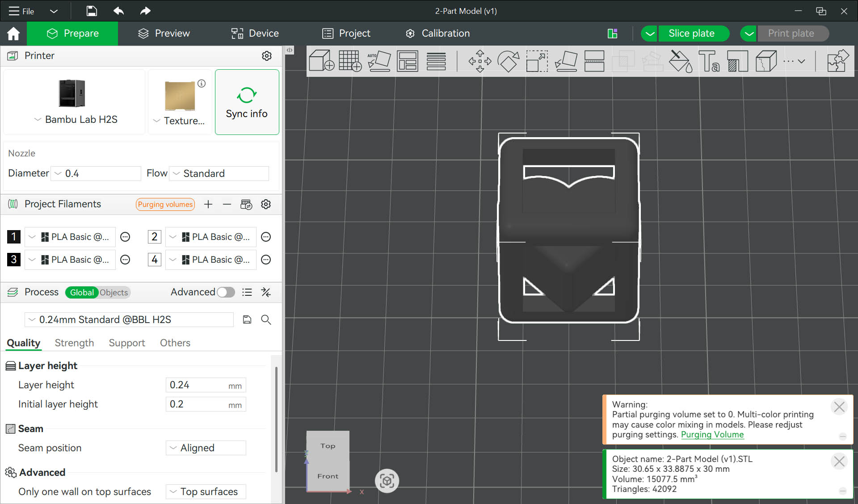This screenshot has width=858, height=504.
Task: Open the Purging Volume warning link
Action: pyautogui.click(x=712, y=434)
